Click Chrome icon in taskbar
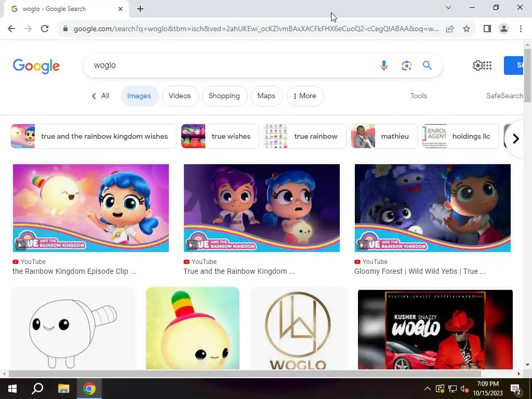532x399 pixels. [89, 389]
